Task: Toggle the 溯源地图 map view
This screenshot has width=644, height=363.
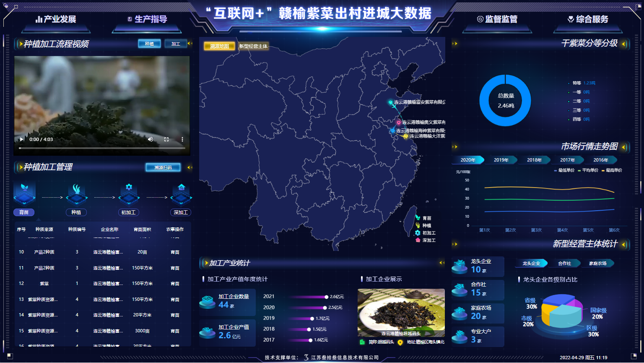Action: click(219, 46)
